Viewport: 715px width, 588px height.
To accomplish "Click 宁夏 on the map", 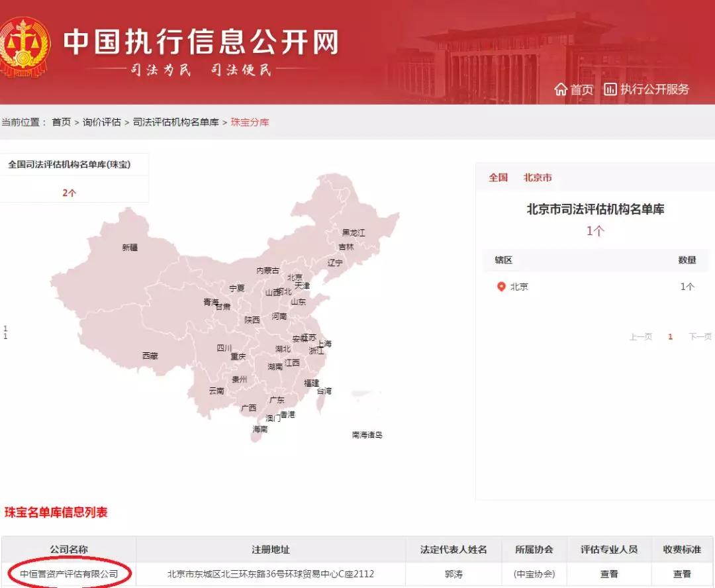I will click(236, 288).
